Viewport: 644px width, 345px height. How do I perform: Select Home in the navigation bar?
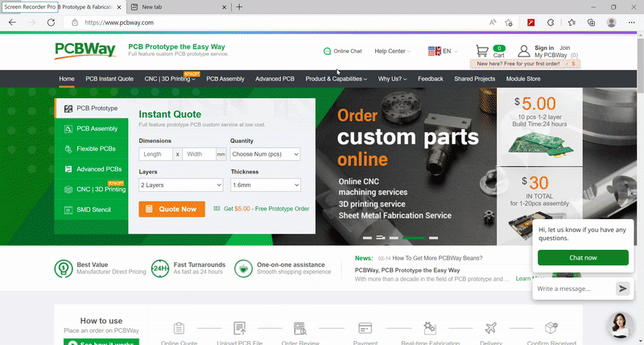pyautogui.click(x=67, y=79)
